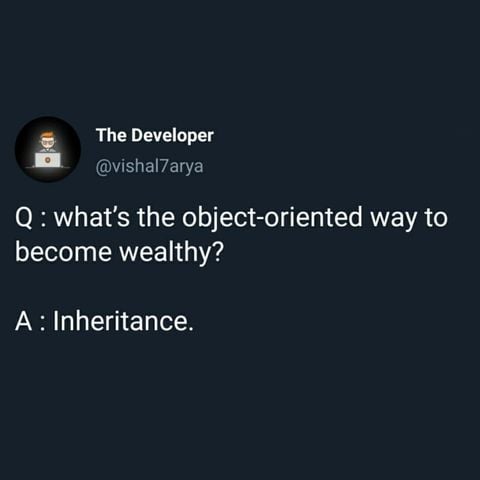Click the word 'become' in second line
The height and width of the screenshot is (480, 480).
(63, 252)
